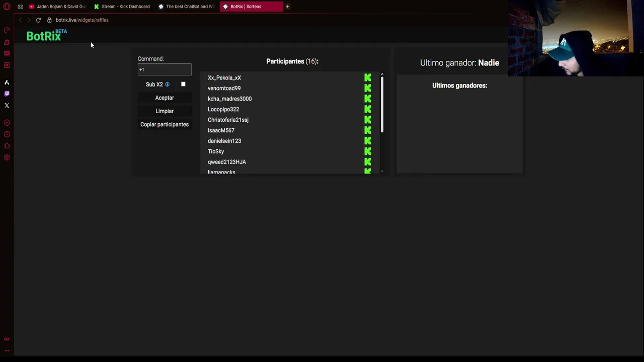
Task: Select participant Christoferla21ssj
Action: tap(228, 120)
